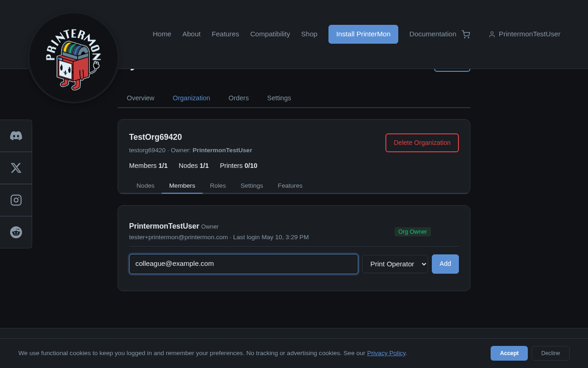Screen dimensions: 588x368
Task: Visit the Shop page
Action: tap(309, 34)
